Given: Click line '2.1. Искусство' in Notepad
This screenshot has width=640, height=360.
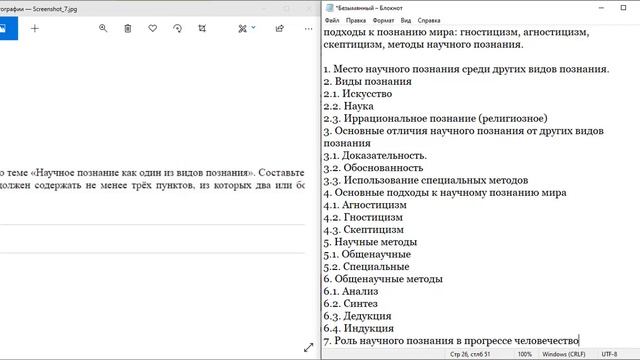Looking at the screenshot, I should [358, 93].
